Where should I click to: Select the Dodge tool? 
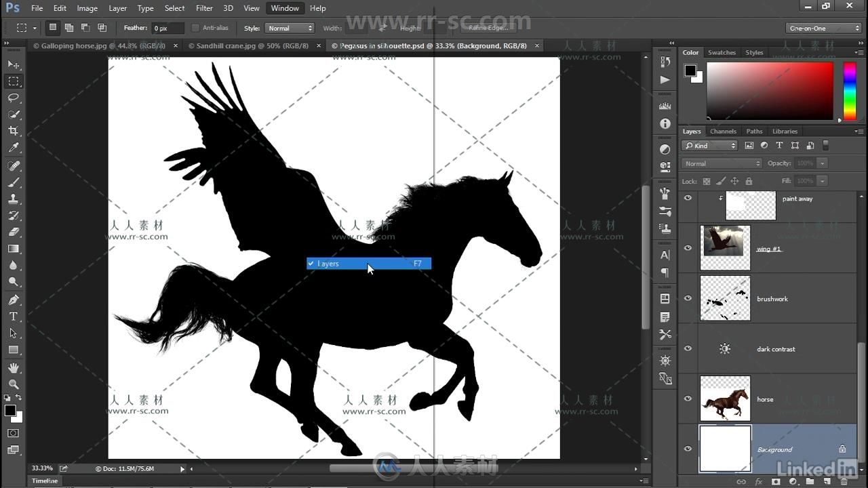point(13,282)
